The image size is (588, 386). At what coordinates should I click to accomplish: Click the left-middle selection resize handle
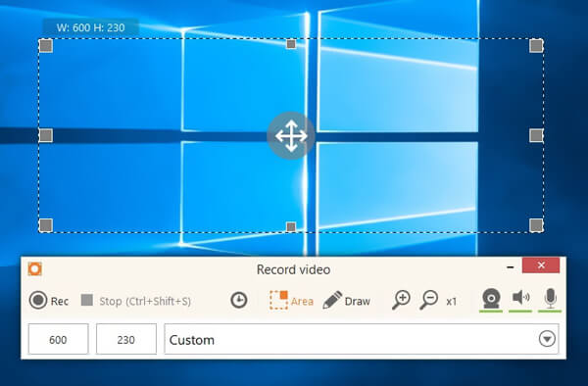click(x=46, y=135)
